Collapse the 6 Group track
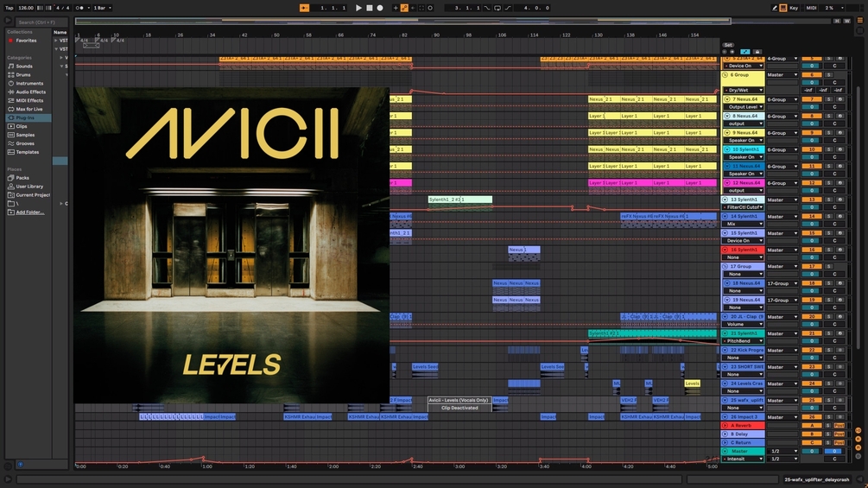The image size is (868, 488). 725,74
